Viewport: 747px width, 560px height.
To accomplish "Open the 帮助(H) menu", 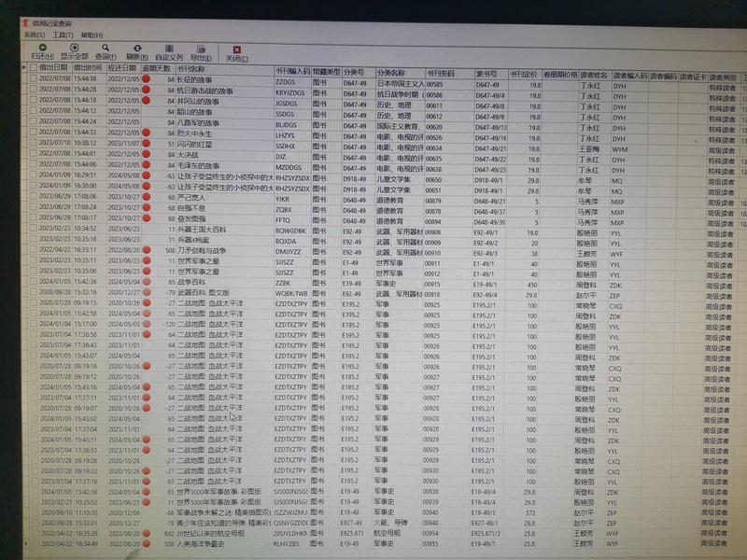I will (92, 35).
